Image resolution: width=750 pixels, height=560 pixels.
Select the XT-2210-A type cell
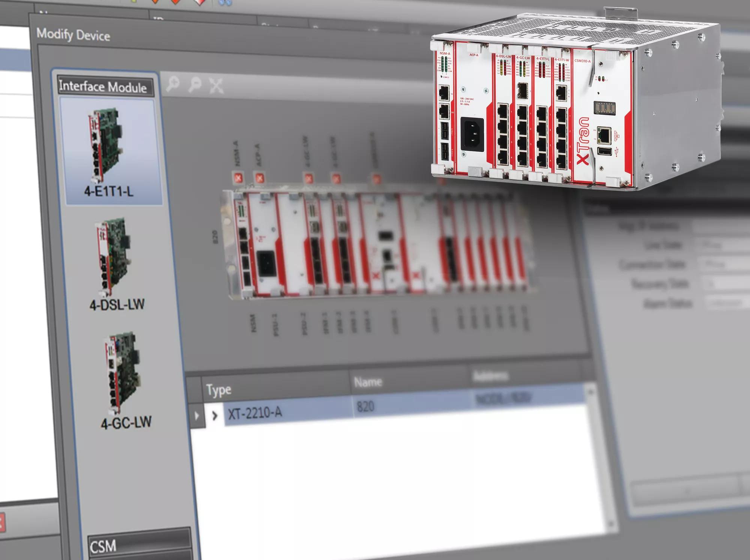click(288, 412)
